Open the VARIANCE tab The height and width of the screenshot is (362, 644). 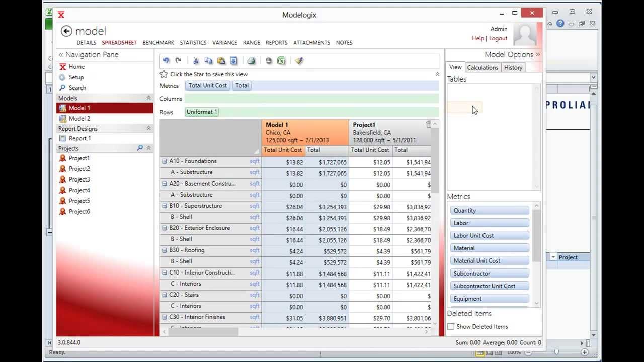click(224, 43)
